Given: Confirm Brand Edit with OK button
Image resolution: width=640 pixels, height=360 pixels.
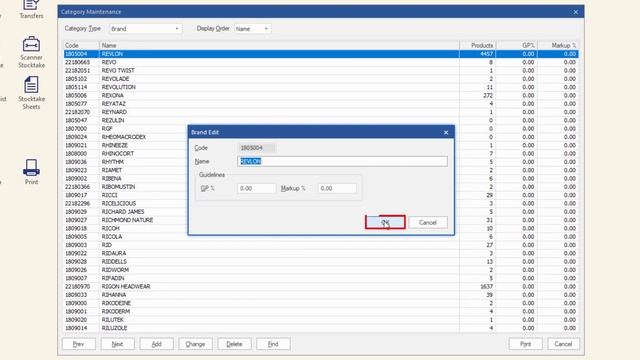Looking at the screenshot, I should click(385, 222).
